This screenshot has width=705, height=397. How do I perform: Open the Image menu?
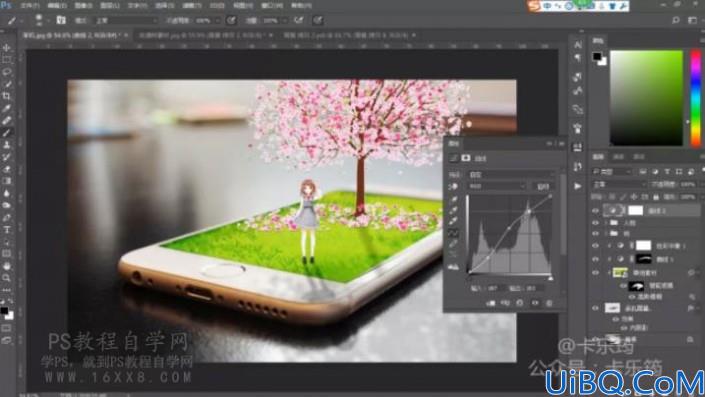[x=83, y=6]
